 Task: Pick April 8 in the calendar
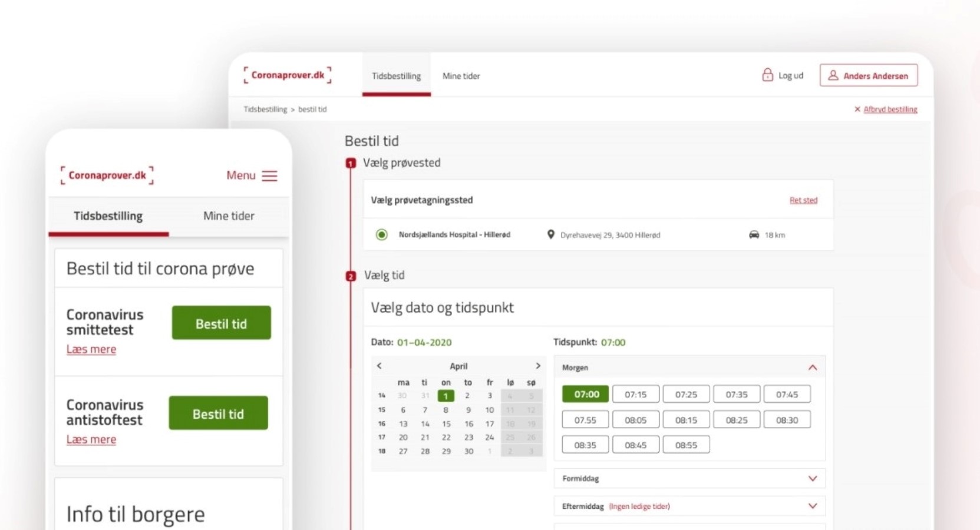446,410
